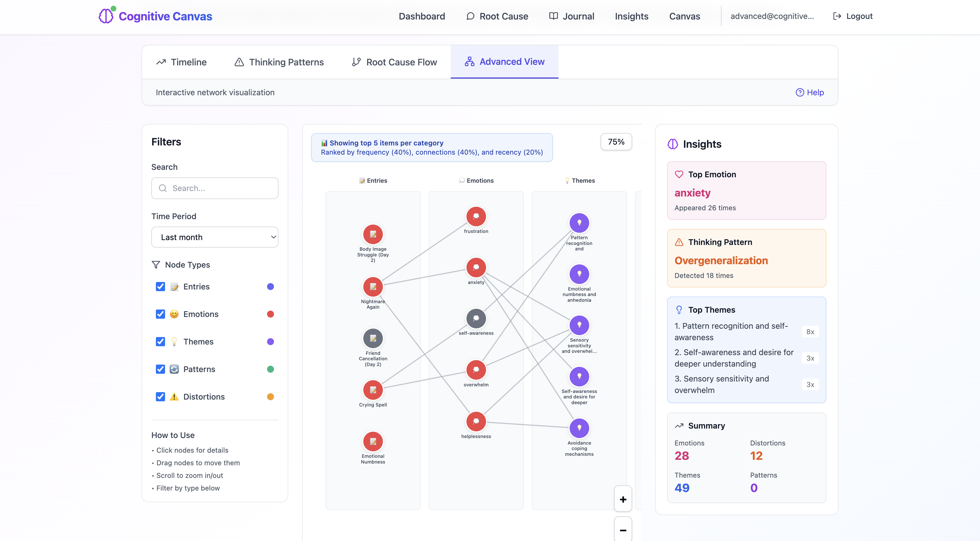Uncheck the Entries node type
Viewport: 980px width, 541px height.
point(160,287)
